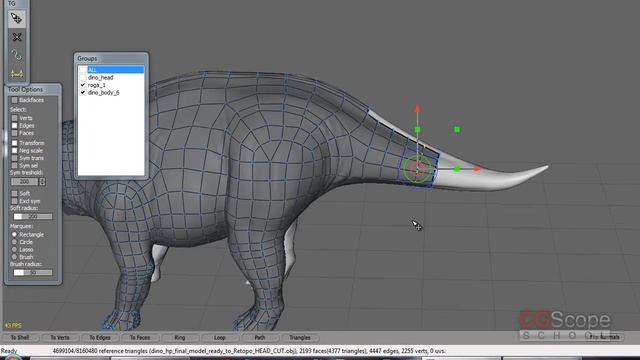Click the Ring selection button
The width and height of the screenshot is (640, 360).
[x=180, y=338]
